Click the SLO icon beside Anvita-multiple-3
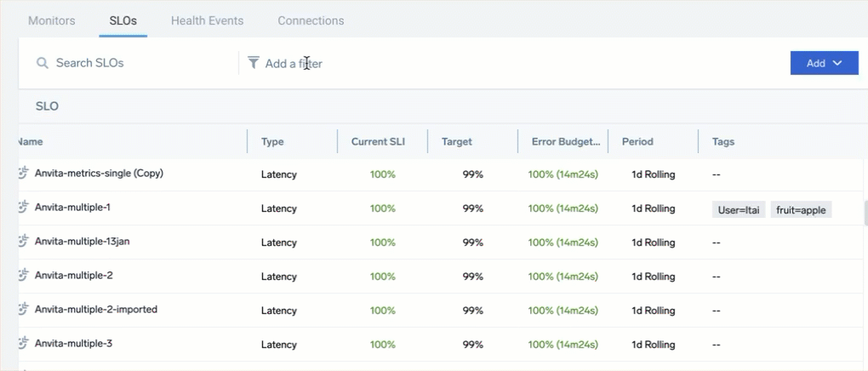 click(24, 344)
